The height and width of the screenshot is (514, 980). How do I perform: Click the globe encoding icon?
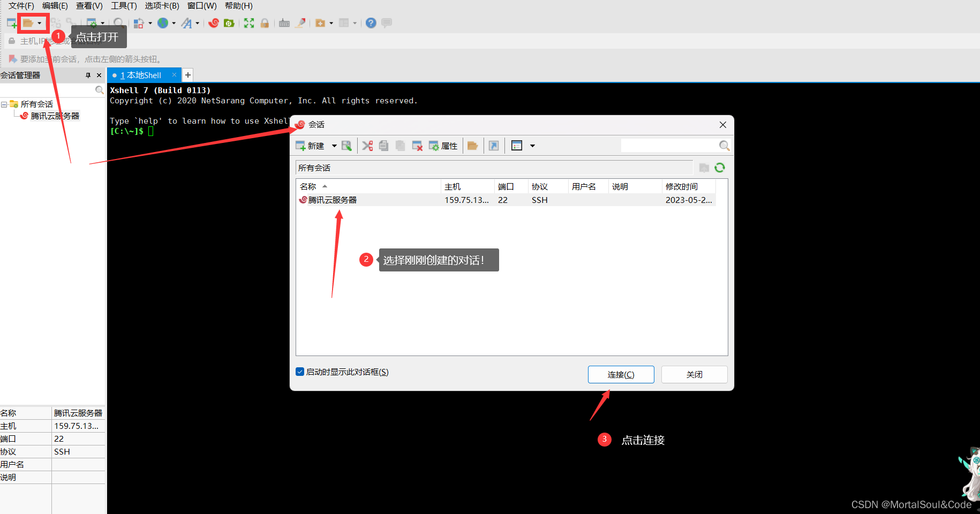tap(163, 23)
